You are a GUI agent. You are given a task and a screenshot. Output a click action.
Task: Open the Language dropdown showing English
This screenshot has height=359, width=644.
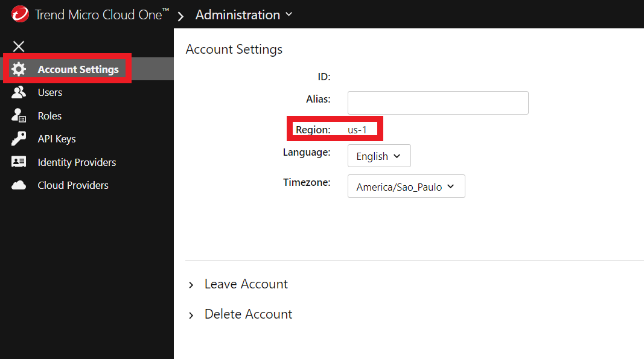[379, 156]
